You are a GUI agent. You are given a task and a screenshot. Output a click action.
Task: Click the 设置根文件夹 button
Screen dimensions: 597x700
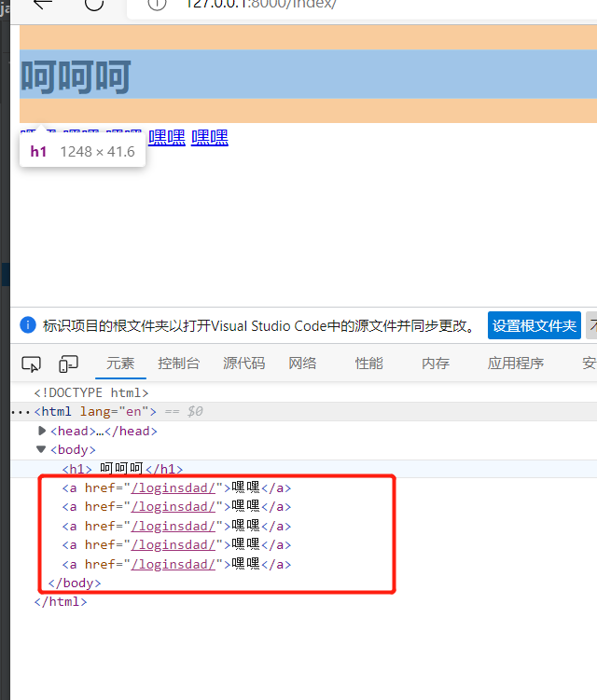(x=534, y=325)
